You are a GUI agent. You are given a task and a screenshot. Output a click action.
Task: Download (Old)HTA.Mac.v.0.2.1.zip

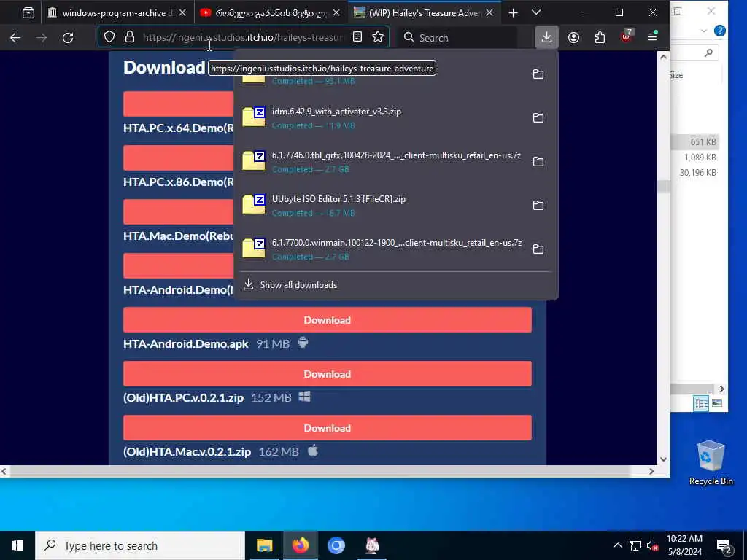tap(328, 427)
